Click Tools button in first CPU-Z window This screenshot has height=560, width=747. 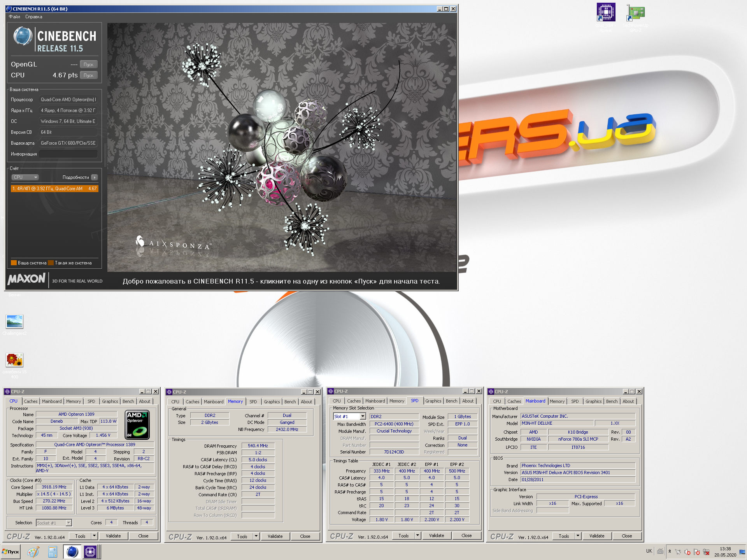pyautogui.click(x=80, y=536)
